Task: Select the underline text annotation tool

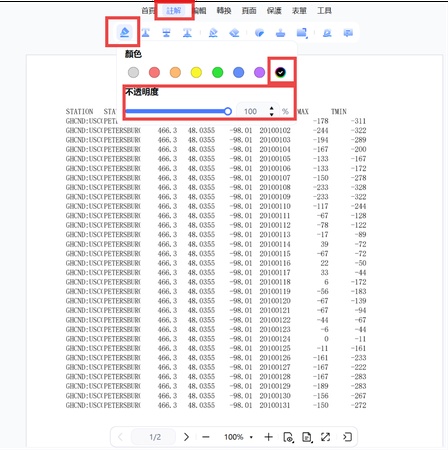Action: pyautogui.click(x=145, y=33)
